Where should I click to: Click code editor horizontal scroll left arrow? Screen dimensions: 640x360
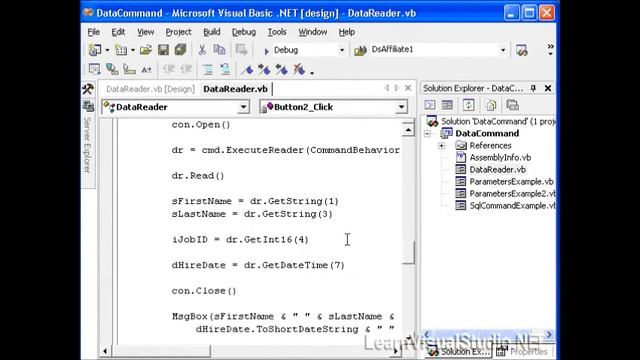(x=105, y=351)
